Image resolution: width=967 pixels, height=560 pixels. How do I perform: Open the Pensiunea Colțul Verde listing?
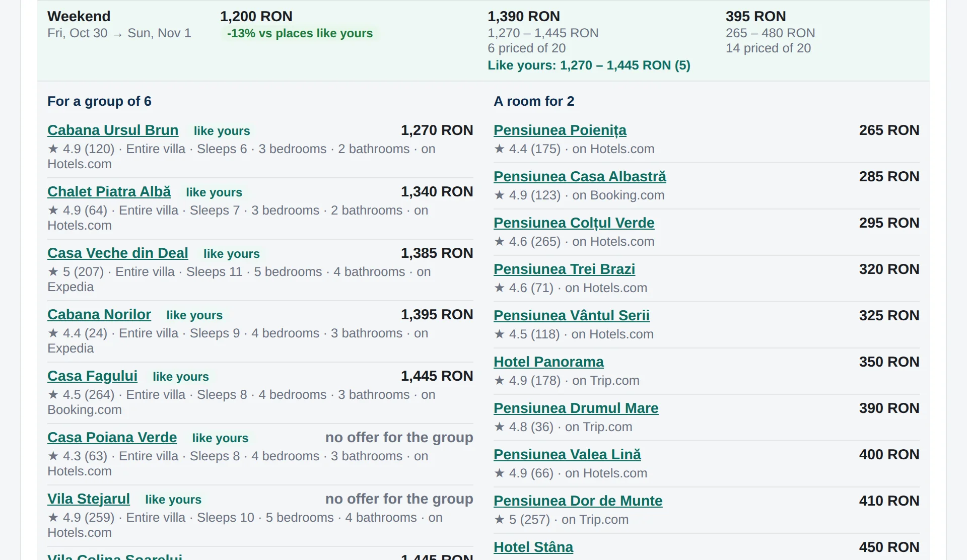(574, 223)
